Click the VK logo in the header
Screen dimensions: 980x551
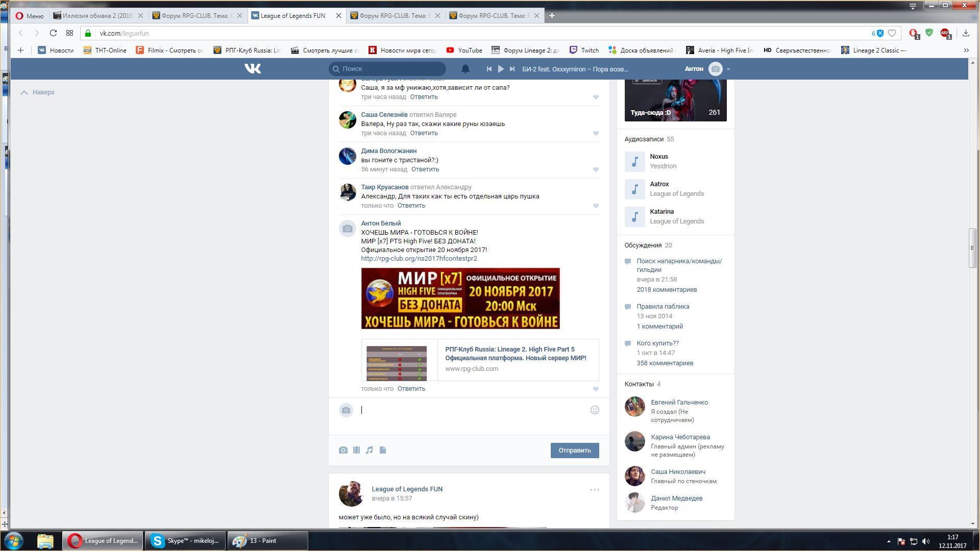[253, 69]
